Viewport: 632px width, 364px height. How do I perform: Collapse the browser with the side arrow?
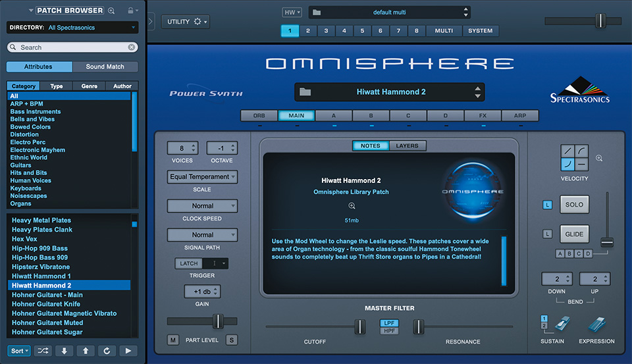(x=150, y=21)
